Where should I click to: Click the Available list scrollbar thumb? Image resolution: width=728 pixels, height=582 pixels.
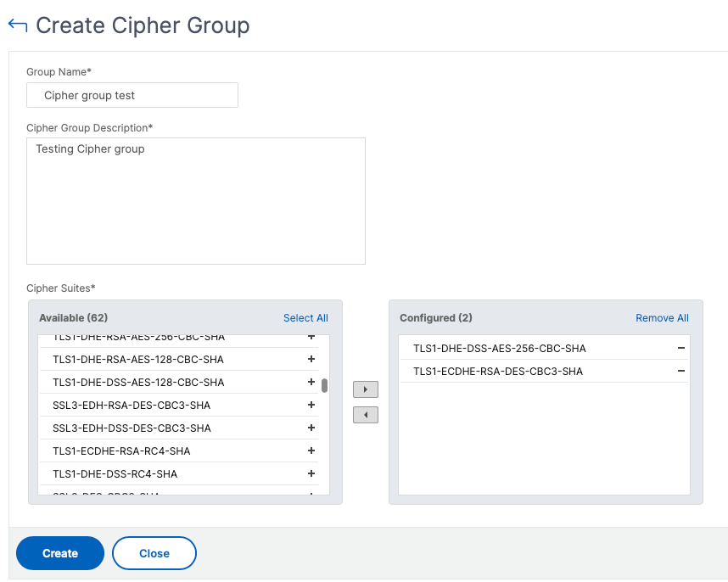point(324,386)
